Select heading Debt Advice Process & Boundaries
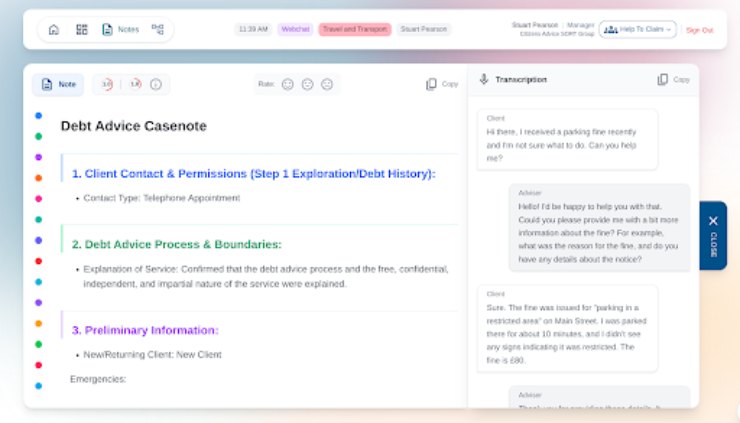The height and width of the screenshot is (423, 740). (177, 245)
